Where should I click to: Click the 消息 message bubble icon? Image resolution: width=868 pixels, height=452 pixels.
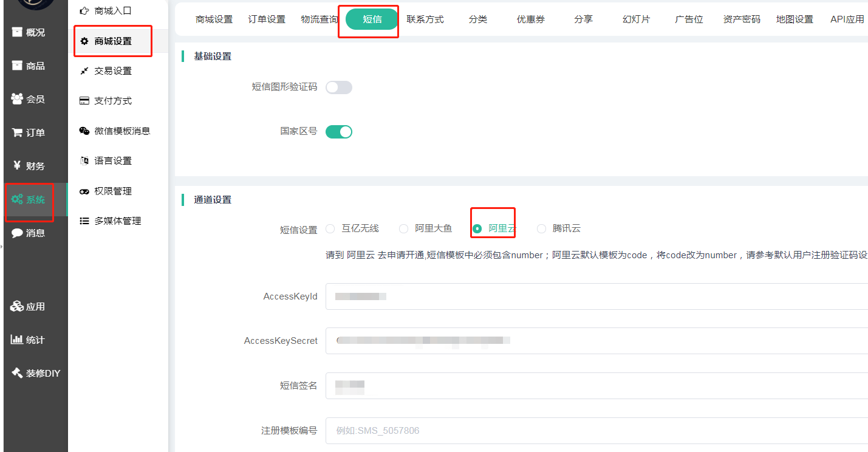(x=17, y=233)
